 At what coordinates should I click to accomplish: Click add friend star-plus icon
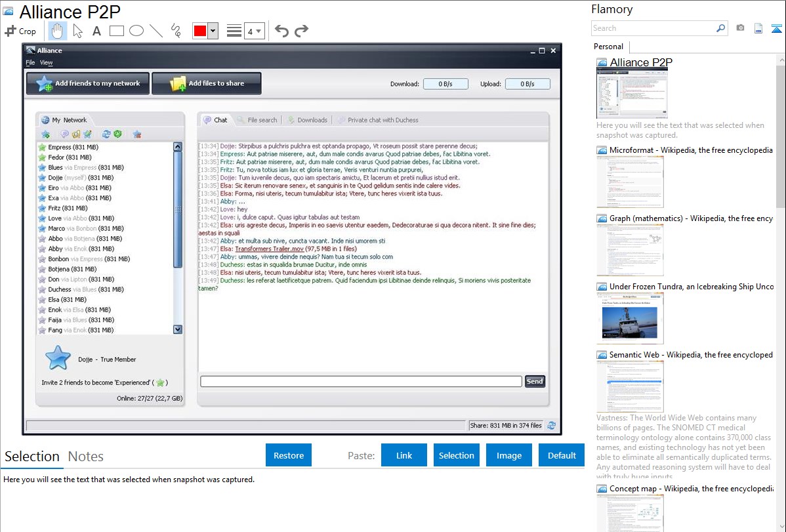pos(46,134)
